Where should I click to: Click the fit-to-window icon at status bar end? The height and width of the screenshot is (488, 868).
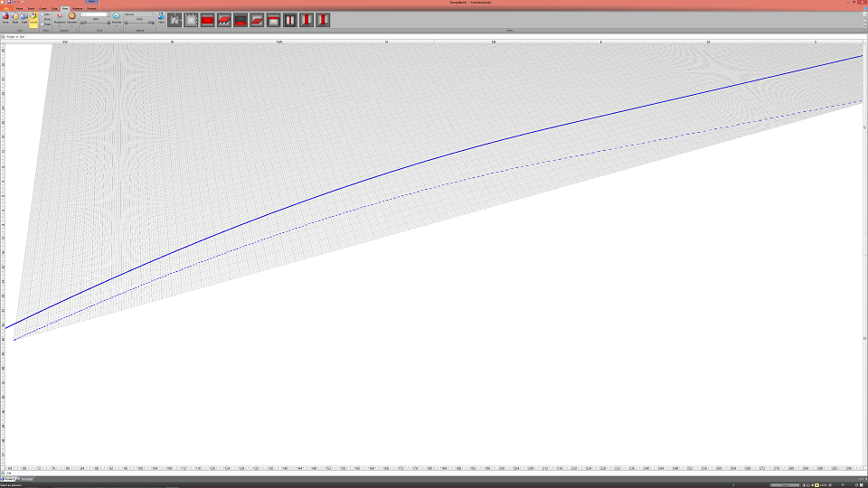(x=862, y=485)
